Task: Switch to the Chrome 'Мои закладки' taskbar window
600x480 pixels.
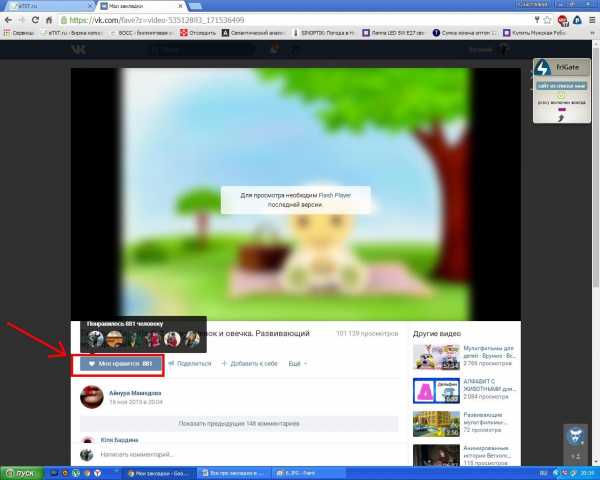Action: [158, 473]
